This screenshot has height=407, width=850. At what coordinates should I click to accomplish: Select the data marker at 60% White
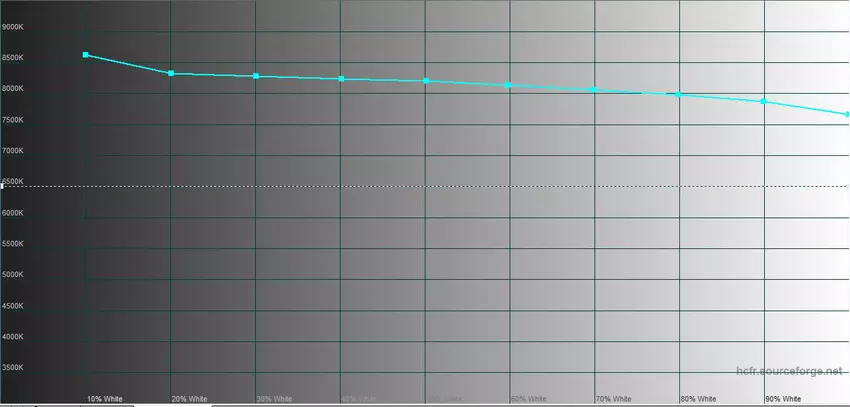click(x=509, y=85)
